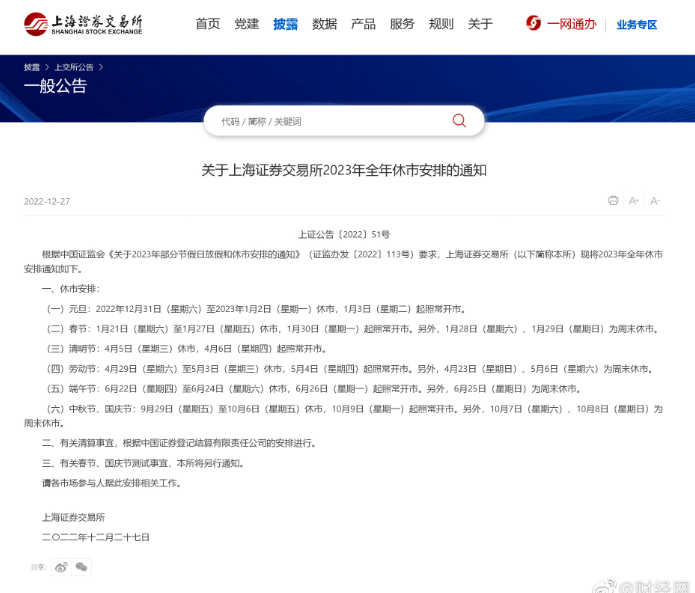Share article via Weibo icon
695x593 pixels.
(x=61, y=567)
